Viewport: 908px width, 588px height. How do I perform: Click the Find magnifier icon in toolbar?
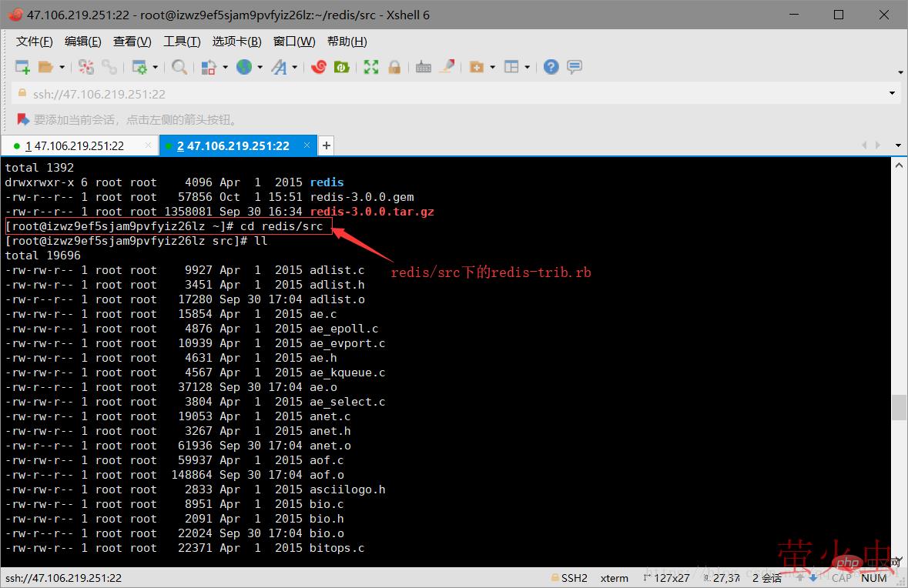[x=179, y=68]
